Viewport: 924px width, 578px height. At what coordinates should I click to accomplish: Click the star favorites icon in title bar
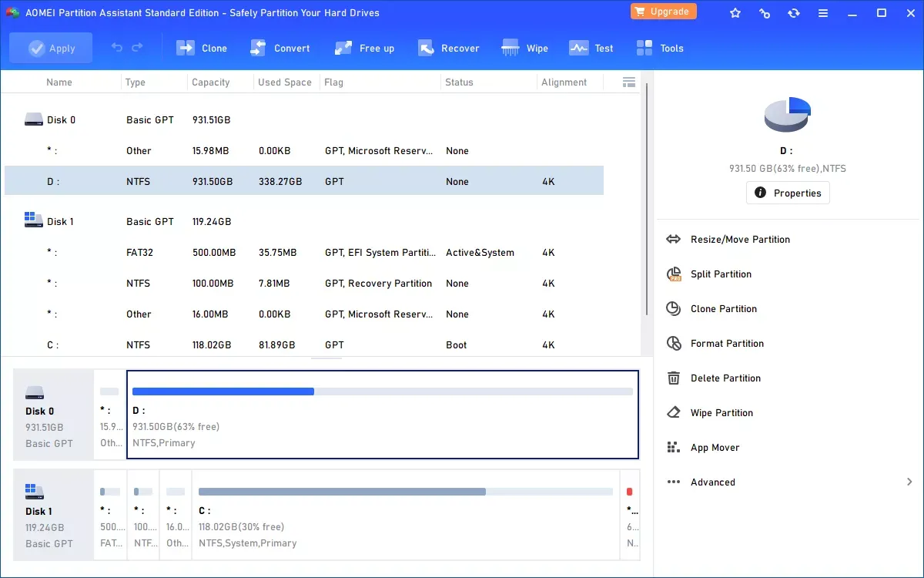pos(735,12)
